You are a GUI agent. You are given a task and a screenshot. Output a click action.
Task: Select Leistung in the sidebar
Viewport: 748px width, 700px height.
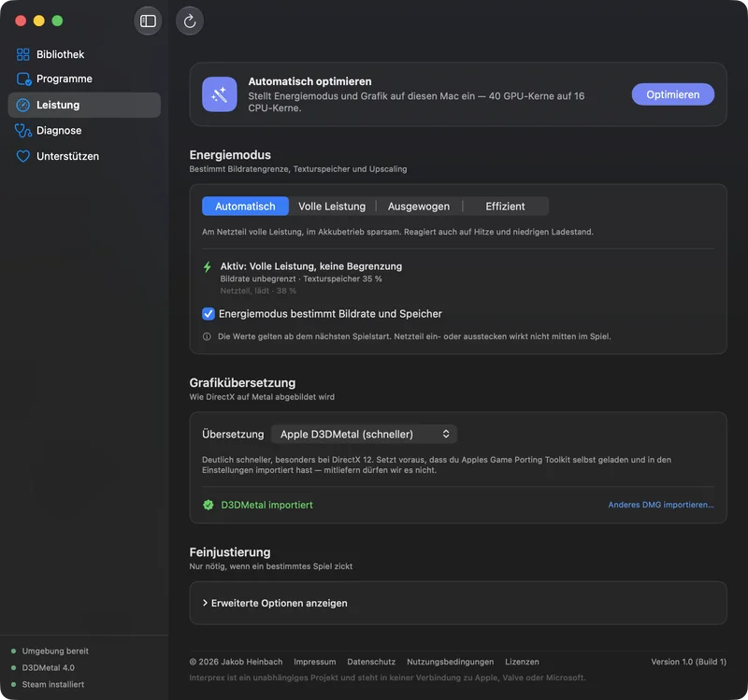click(x=84, y=105)
